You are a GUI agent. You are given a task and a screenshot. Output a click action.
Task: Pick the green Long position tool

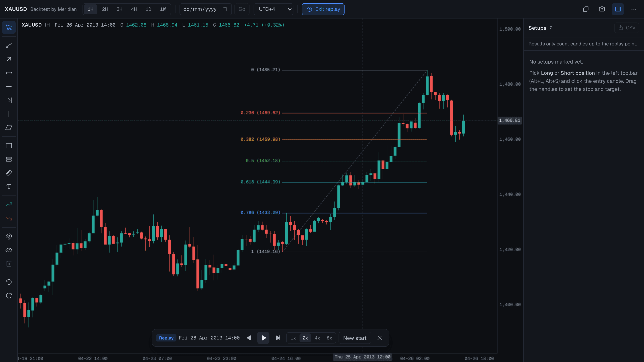(9, 205)
